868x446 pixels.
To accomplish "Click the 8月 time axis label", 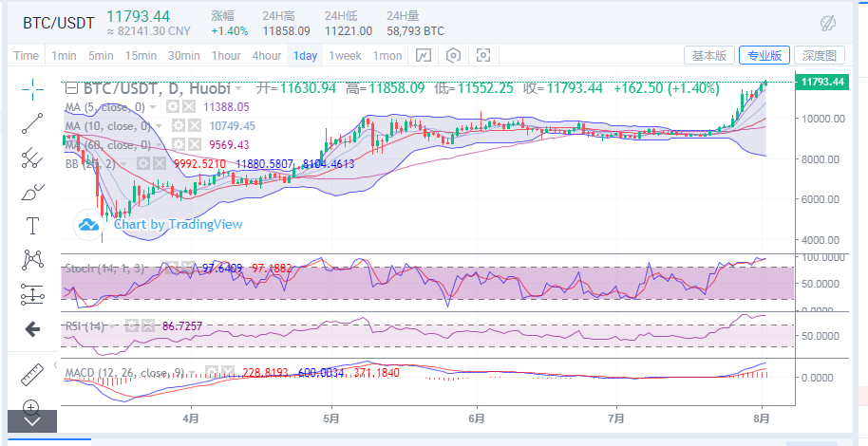I will tap(762, 418).
